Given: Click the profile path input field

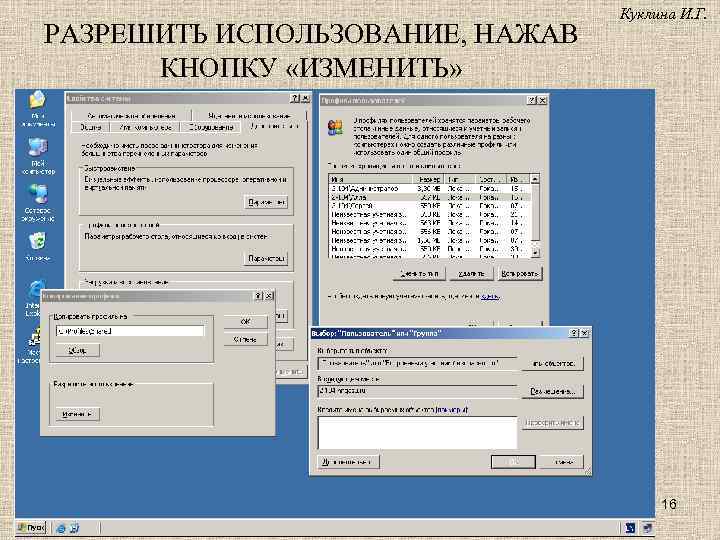Looking at the screenshot, I should click(x=130, y=331).
